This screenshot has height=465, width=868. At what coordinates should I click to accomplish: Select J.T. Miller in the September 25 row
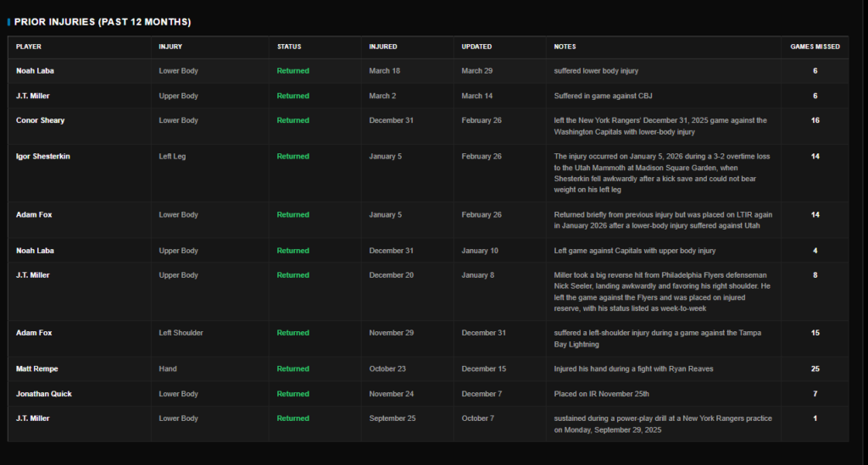click(33, 418)
